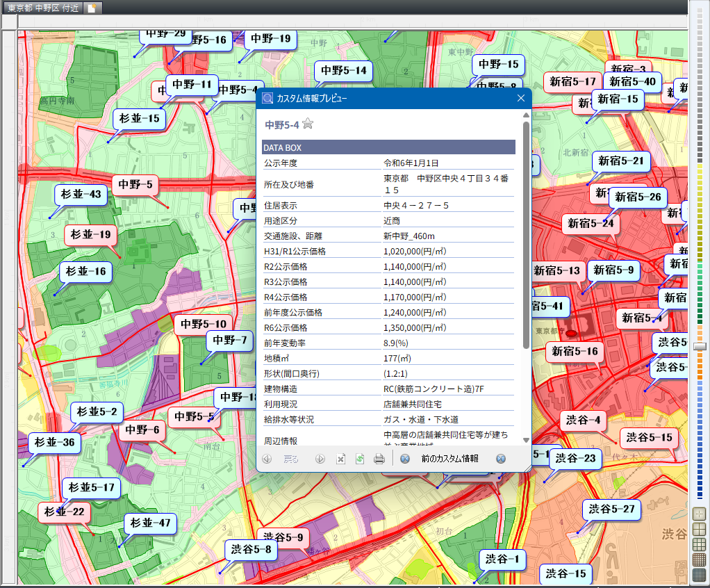Click the 渋谷-23 map label
710x588 pixels.
pyautogui.click(x=575, y=459)
